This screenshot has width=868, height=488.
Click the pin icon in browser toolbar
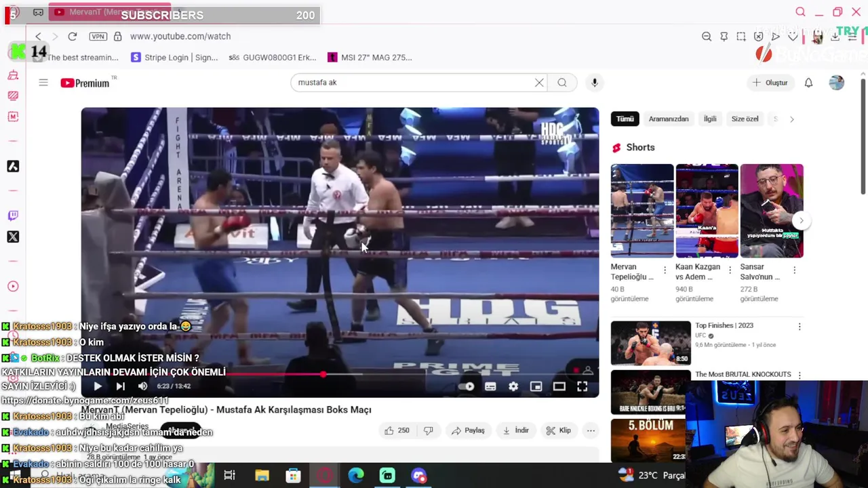coord(724,37)
